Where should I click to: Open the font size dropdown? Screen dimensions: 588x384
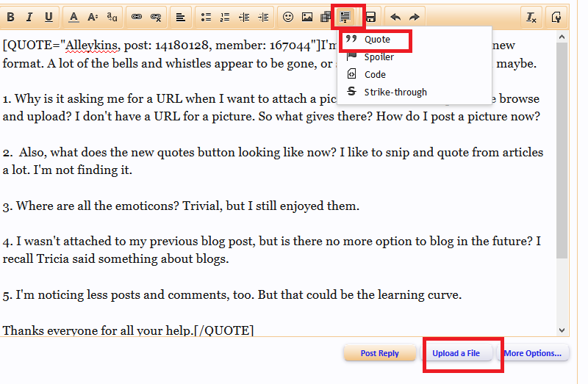click(93, 16)
